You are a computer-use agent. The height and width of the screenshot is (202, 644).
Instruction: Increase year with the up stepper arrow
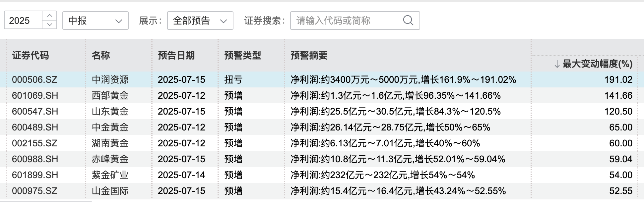(x=50, y=16)
